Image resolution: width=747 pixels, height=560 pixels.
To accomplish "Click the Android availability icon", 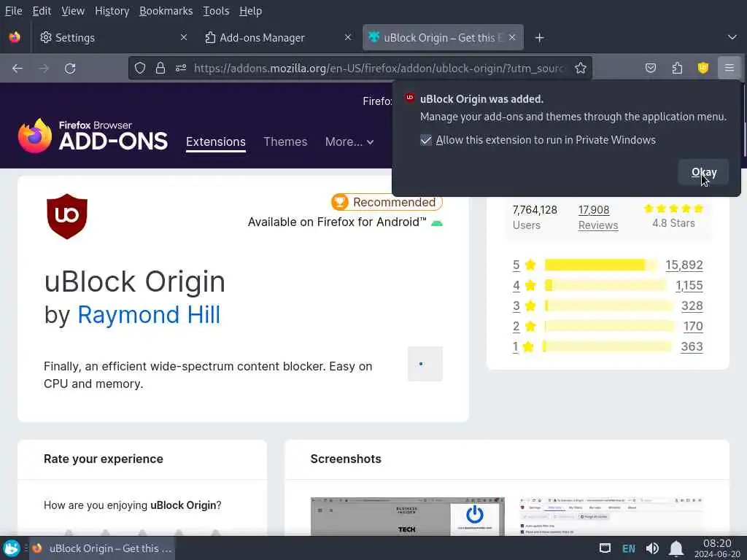I will point(436,223).
